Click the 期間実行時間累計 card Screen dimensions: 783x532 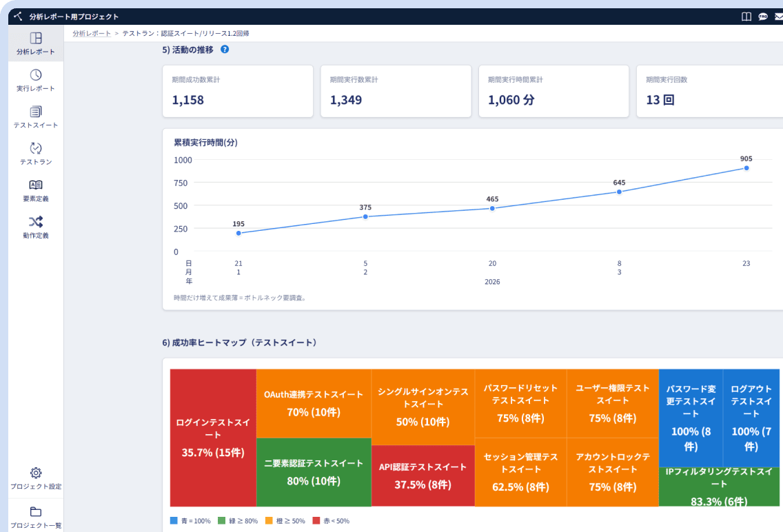pos(553,92)
